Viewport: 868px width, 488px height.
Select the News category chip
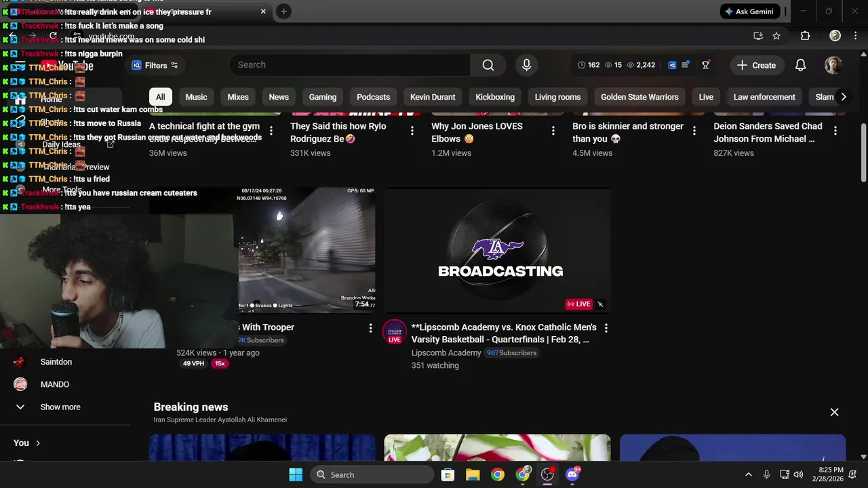(279, 97)
